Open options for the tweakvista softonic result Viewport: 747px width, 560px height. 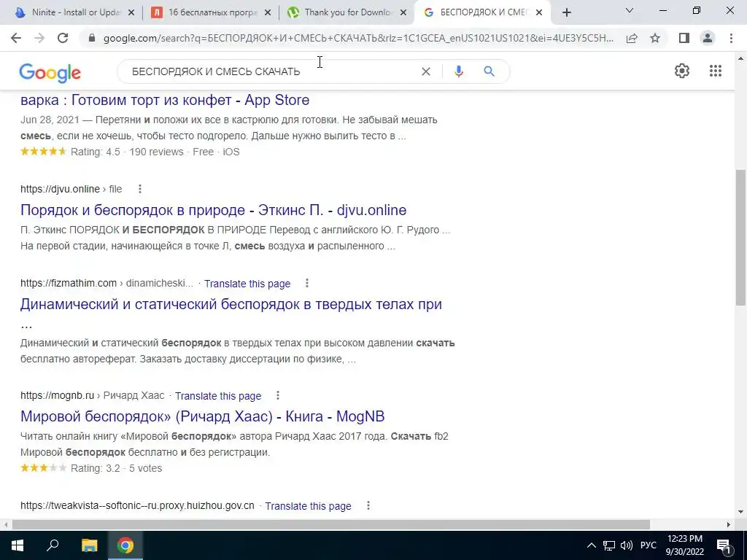(368, 506)
